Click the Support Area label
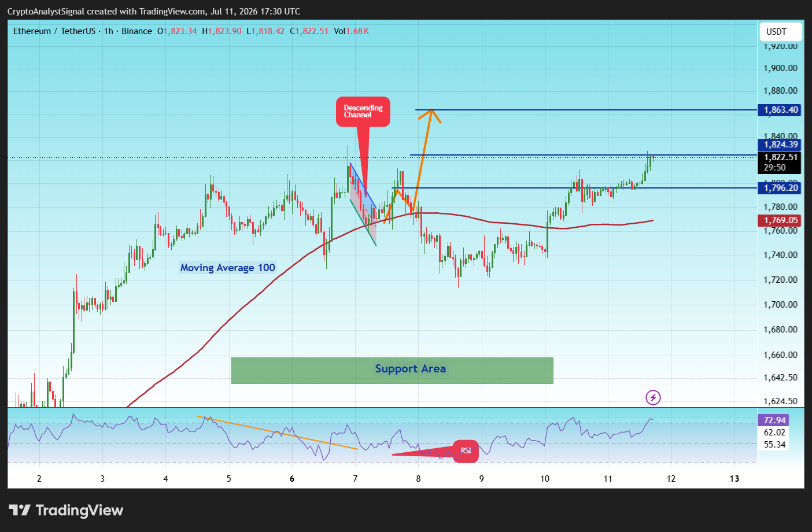The height and width of the screenshot is (532, 812). (x=411, y=369)
